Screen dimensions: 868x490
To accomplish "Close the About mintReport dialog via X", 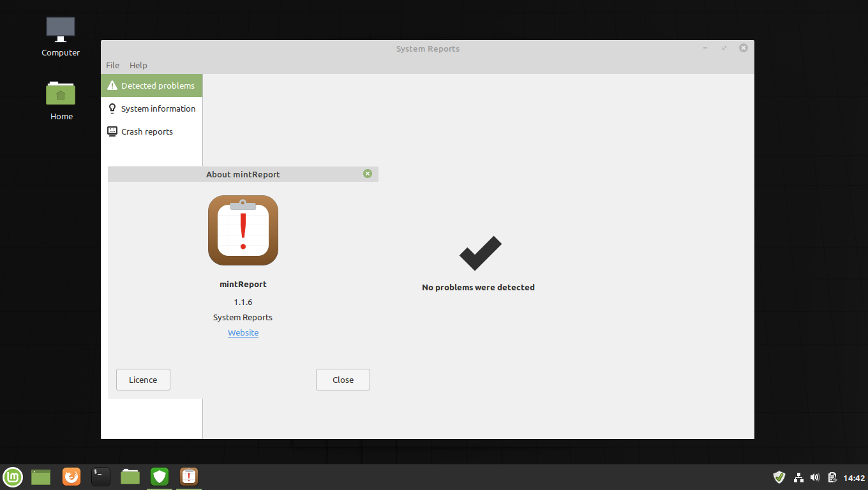I will [368, 174].
